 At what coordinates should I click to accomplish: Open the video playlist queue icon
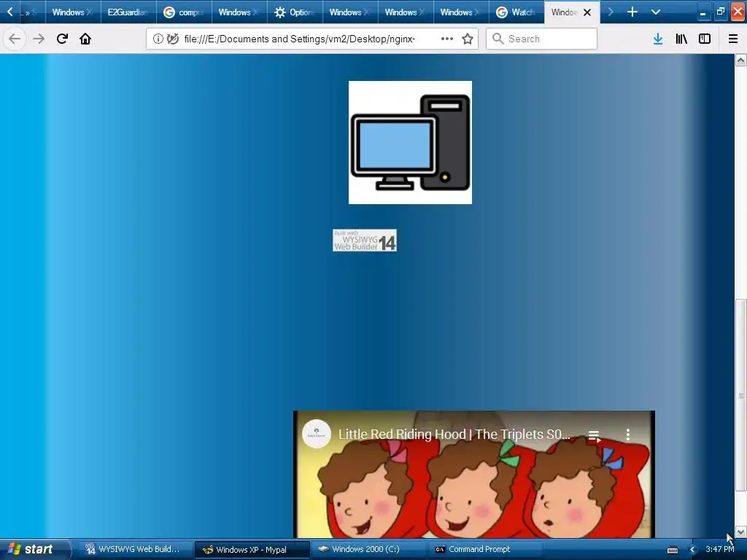594,435
